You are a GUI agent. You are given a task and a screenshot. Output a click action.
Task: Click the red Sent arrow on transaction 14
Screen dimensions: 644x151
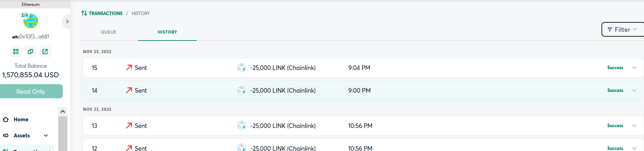[x=129, y=91]
